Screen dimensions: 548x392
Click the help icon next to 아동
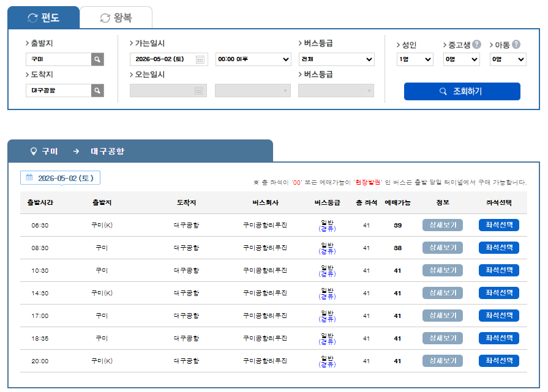tap(516, 44)
